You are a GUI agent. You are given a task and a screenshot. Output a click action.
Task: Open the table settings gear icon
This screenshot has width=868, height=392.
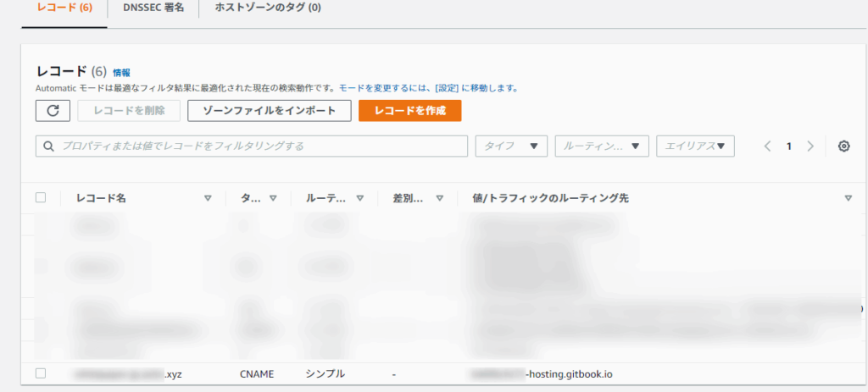[843, 146]
